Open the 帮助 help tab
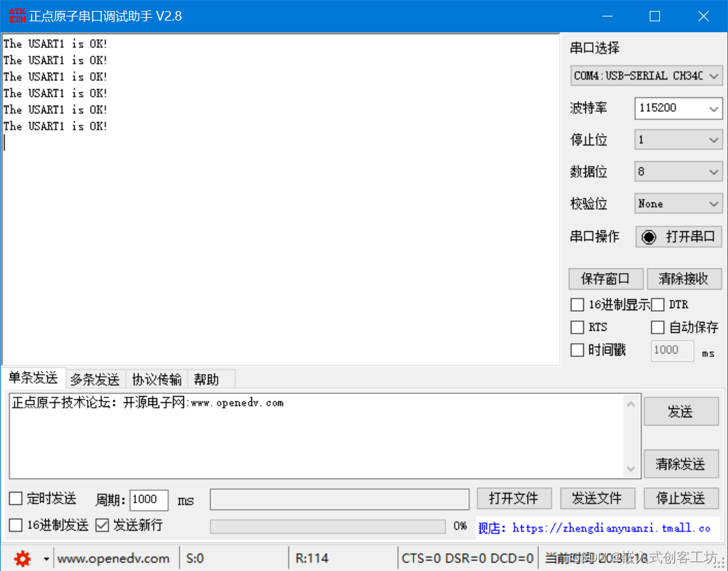 (x=209, y=379)
